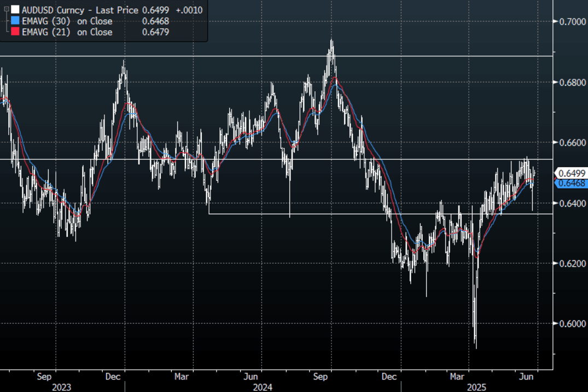The width and height of the screenshot is (588, 392).
Task: Click the 2024 year label on time axis
Action: [x=263, y=387]
